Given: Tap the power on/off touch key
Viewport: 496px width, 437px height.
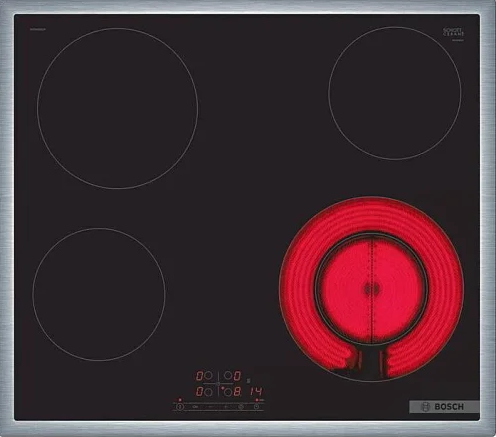Looking at the screenshot, I should [x=180, y=407].
